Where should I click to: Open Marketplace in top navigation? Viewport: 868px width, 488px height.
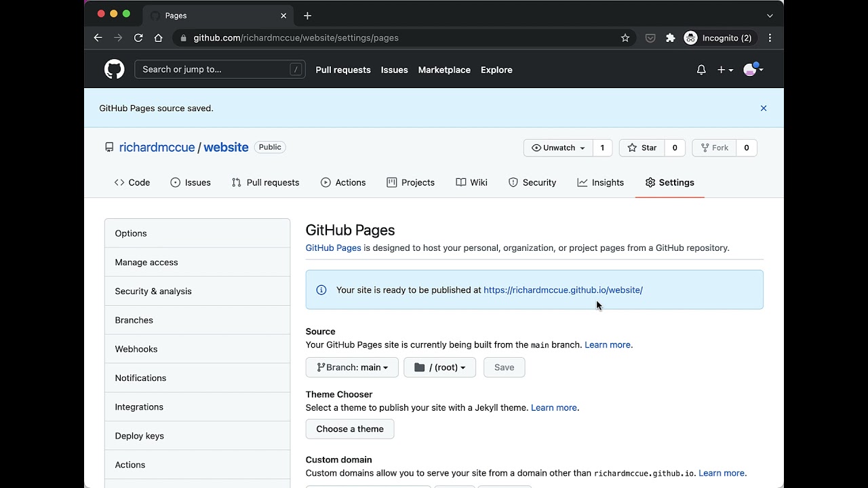[444, 70]
